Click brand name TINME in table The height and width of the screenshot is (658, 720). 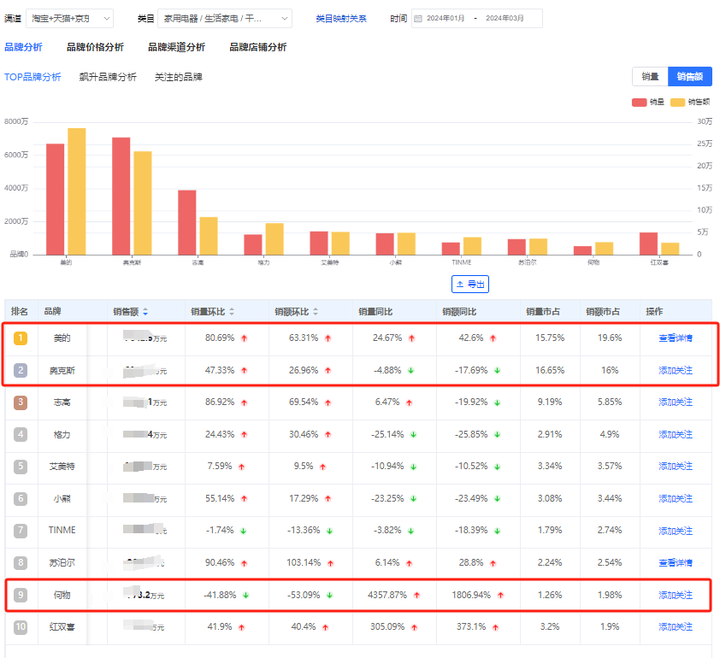click(62, 530)
